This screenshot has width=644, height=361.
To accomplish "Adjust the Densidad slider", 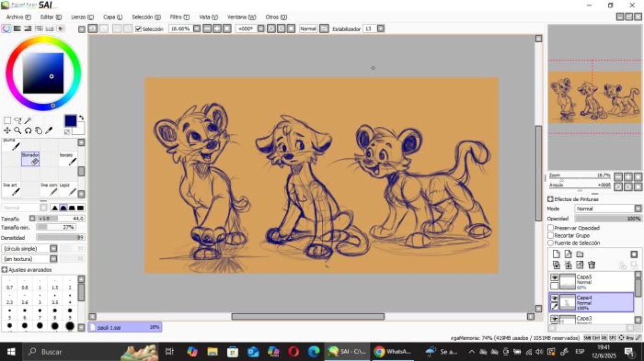I will click(60, 237).
